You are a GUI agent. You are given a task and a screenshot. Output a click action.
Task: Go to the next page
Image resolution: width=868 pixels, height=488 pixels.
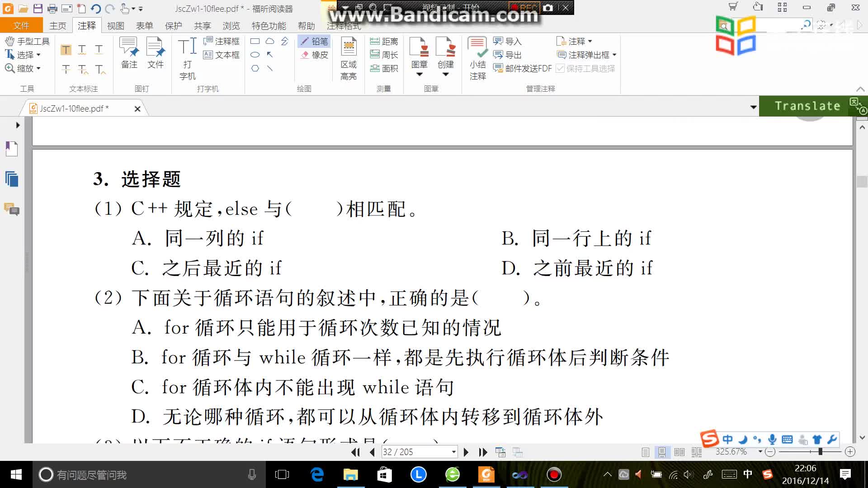coord(466,452)
